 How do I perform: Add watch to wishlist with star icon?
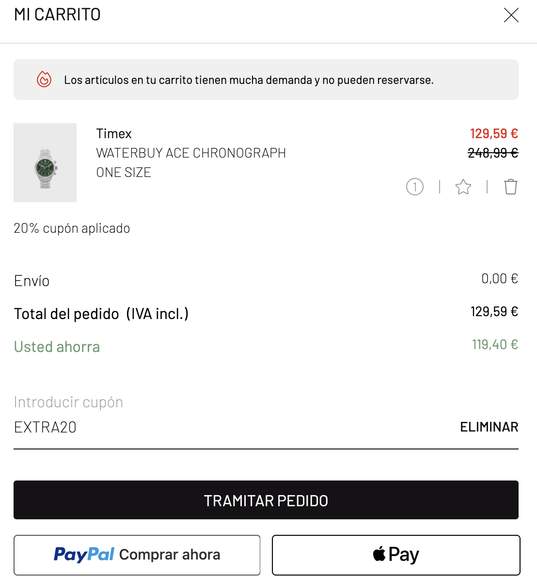click(463, 187)
